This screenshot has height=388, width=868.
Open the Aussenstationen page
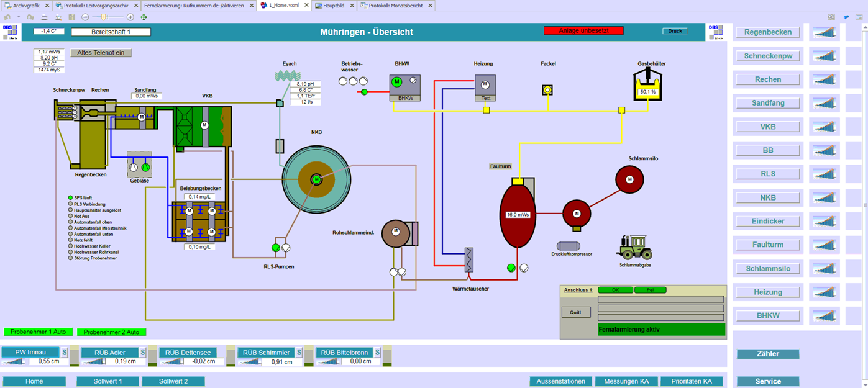[x=560, y=381]
